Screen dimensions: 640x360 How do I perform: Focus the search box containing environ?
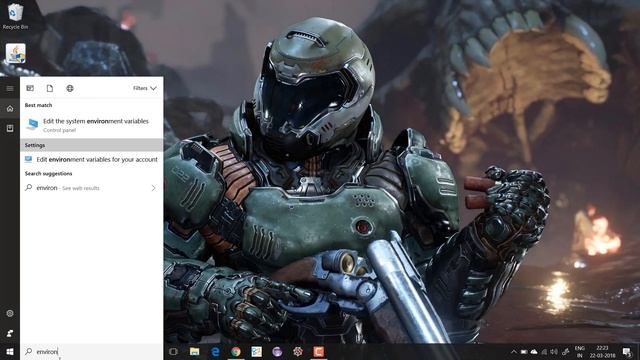(x=91, y=351)
